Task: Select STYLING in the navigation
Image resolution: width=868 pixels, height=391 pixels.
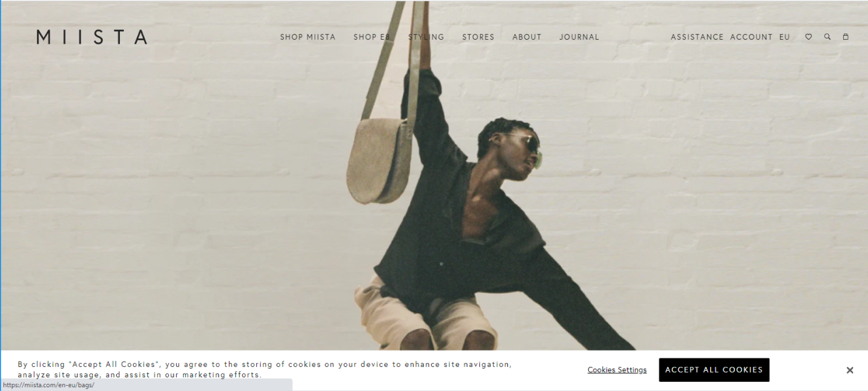Action: [427, 37]
